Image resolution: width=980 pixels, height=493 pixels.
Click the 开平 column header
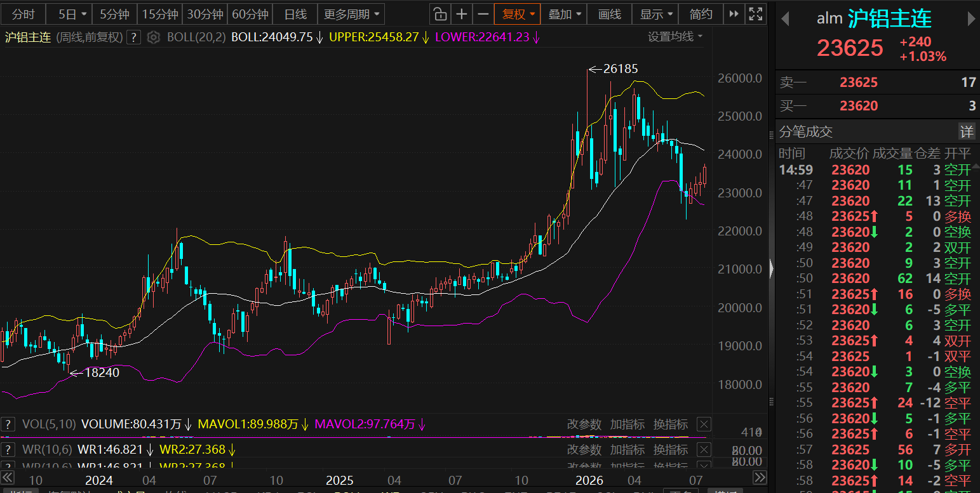pos(958,154)
